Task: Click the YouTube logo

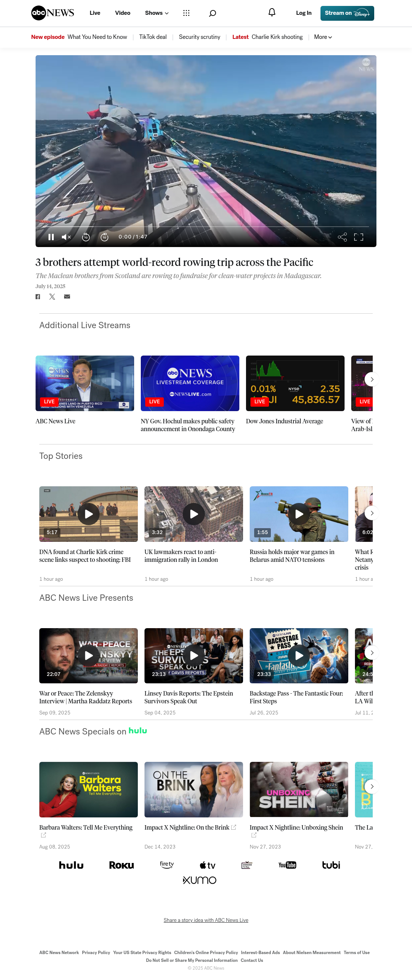Action: pyautogui.click(x=287, y=865)
